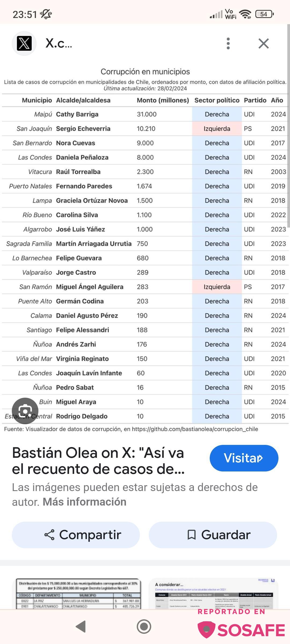Tap the WiFi status icon
Screen dimensions: 290x644
245,14
